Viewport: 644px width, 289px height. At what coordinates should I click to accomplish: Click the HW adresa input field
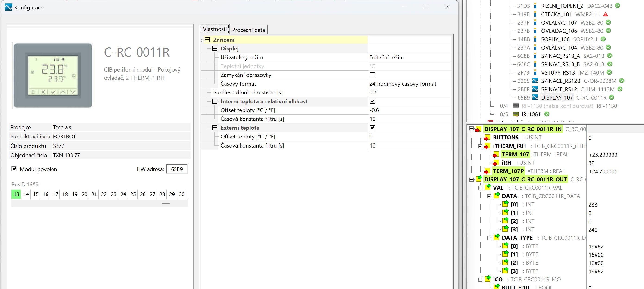[x=177, y=169]
